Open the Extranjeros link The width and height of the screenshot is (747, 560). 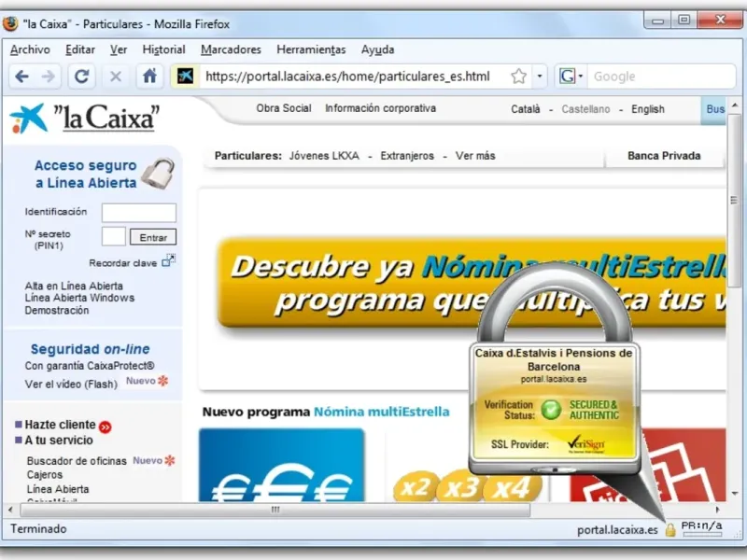point(407,156)
